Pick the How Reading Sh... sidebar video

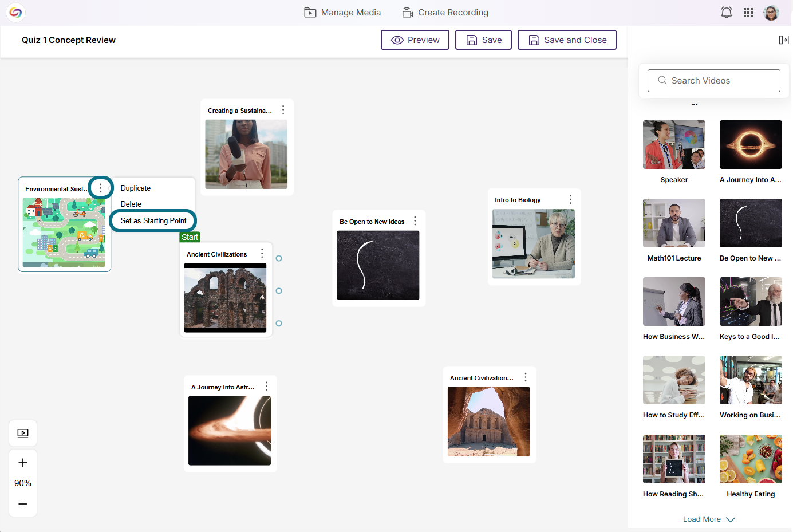(674, 459)
